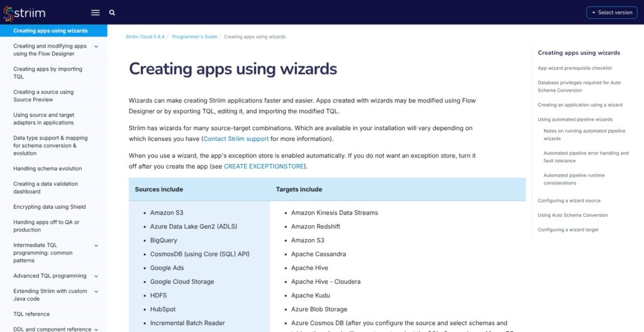Click the Striim logo
This screenshot has width=644, height=332.
pyautogui.click(x=24, y=13)
